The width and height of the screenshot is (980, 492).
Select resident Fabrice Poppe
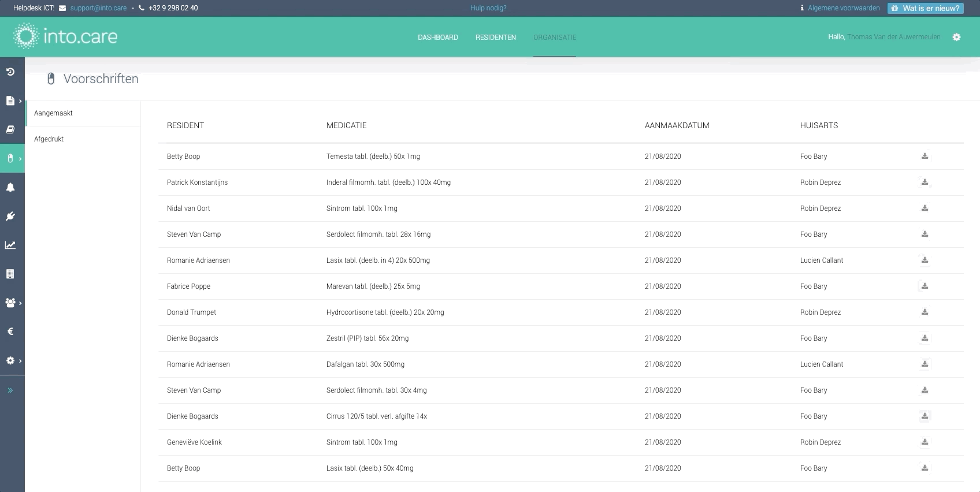188,286
